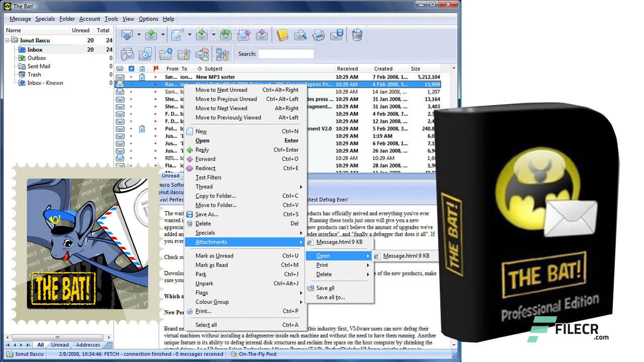Save the message with the envelope-disk icon
Image resolution: width=644 pixels, height=362 pixels.
click(337, 34)
